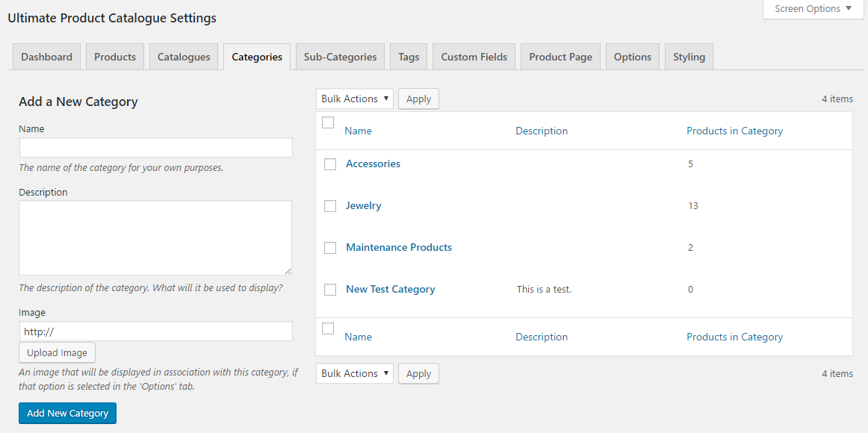Sort by Products in Category column header
868x433 pixels.
(x=734, y=131)
